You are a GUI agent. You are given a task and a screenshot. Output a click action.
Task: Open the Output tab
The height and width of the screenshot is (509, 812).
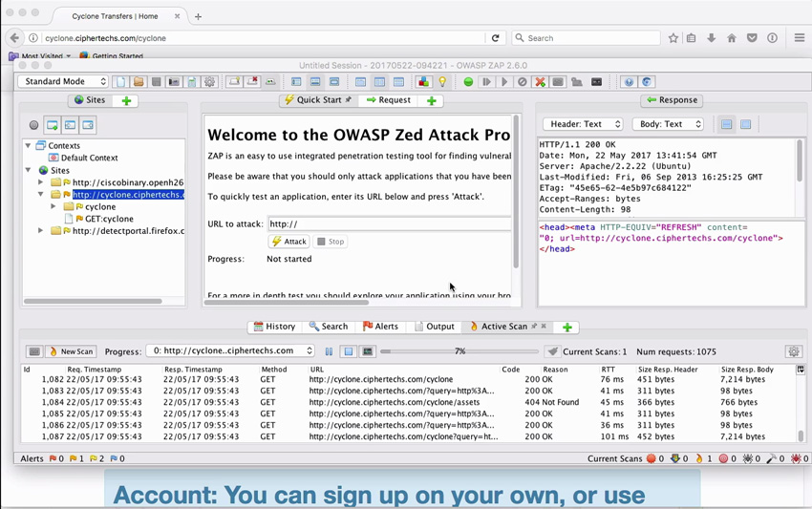click(x=435, y=327)
